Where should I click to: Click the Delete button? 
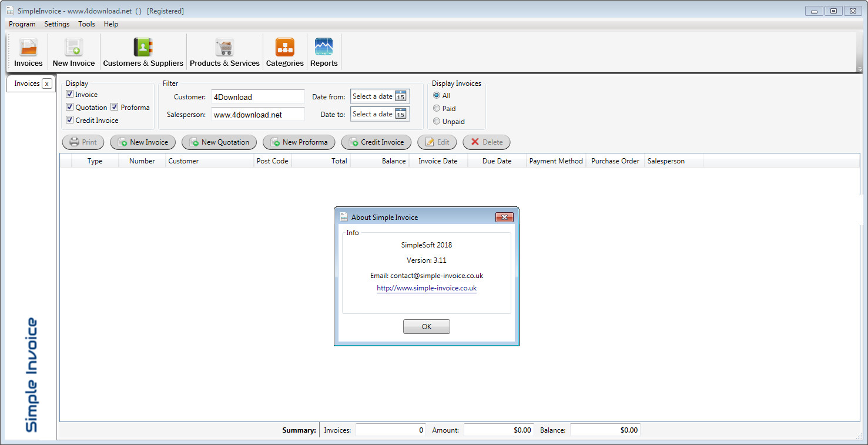[487, 142]
